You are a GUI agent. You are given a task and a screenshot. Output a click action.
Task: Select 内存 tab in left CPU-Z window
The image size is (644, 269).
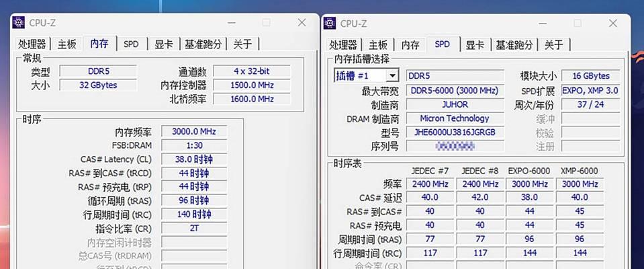coord(99,43)
